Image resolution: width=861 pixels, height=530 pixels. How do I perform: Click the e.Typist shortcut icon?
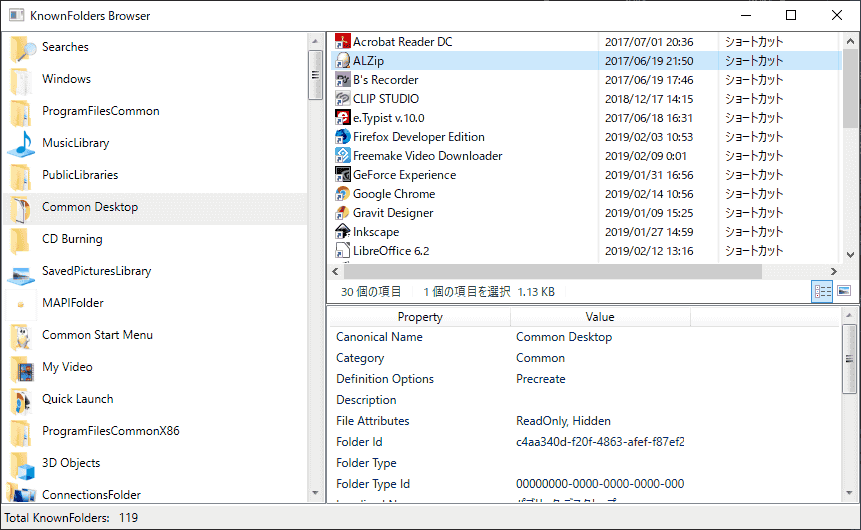pos(343,118)
